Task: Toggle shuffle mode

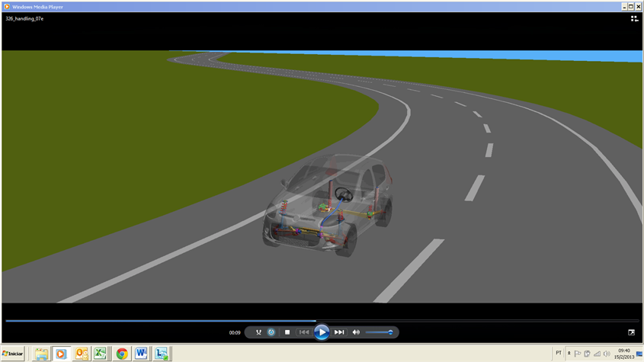Action: point(258,332)
